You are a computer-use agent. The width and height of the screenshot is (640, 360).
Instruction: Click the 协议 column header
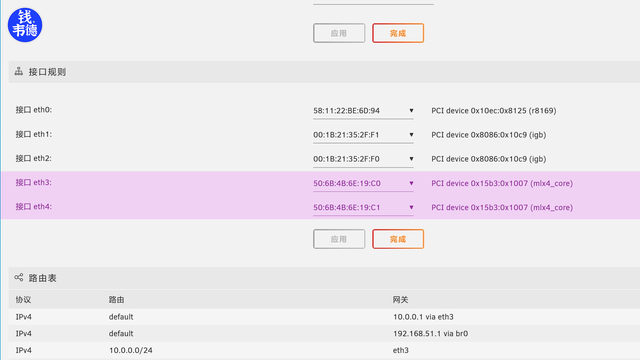[23, 300]
